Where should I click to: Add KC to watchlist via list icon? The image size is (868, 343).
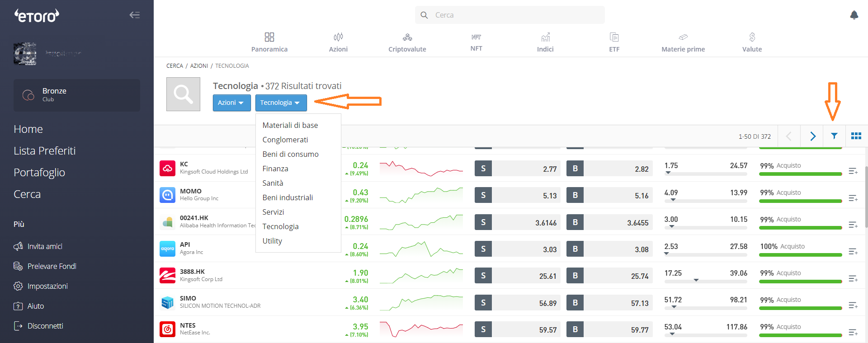coord(853,171)
